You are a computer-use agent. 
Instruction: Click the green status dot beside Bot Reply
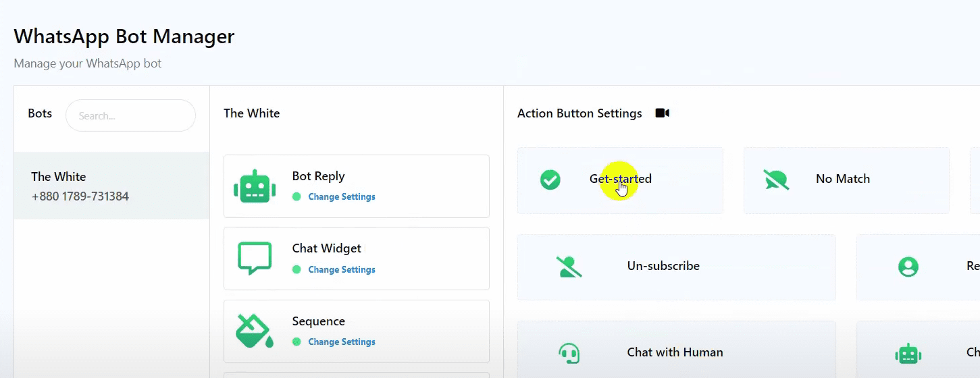coord(296,197)
